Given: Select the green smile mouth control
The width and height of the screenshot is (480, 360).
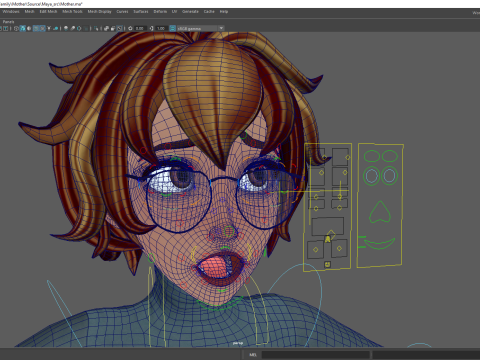Looking at the screenshot, I should tap(379, 243).
